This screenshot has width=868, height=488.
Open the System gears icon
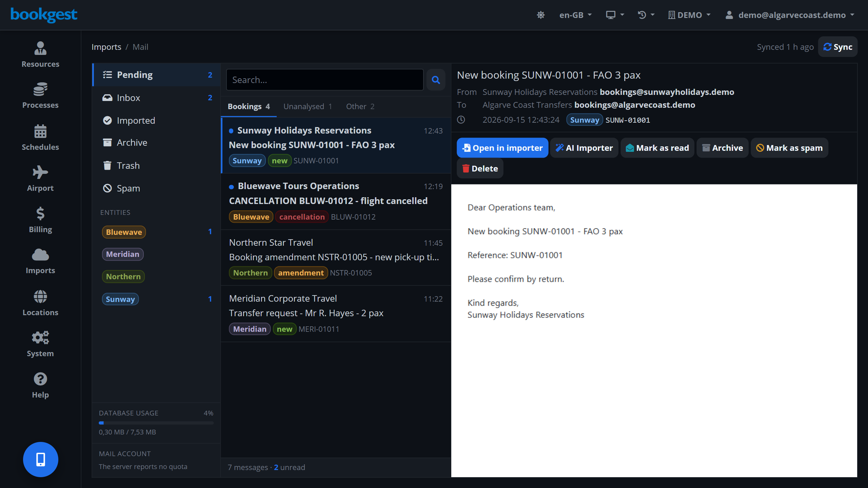(x=40, y=338)
